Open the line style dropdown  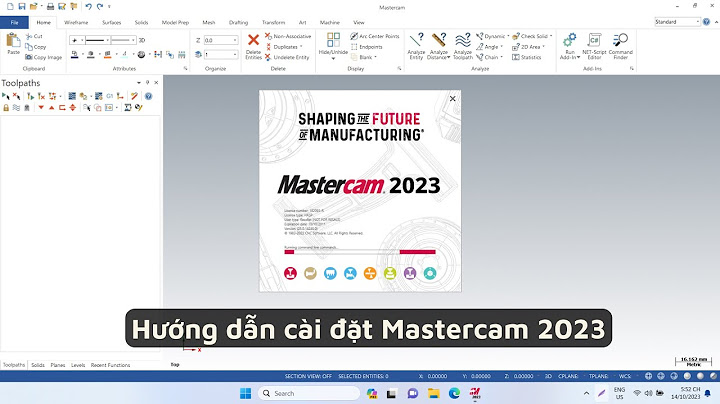[x=107, y=40]
